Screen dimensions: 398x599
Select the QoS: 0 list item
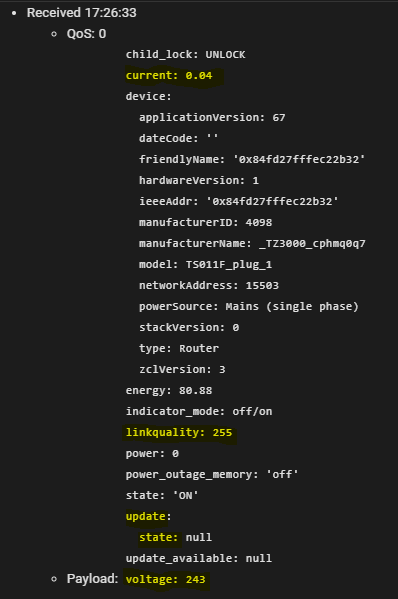tap(86, 34)
